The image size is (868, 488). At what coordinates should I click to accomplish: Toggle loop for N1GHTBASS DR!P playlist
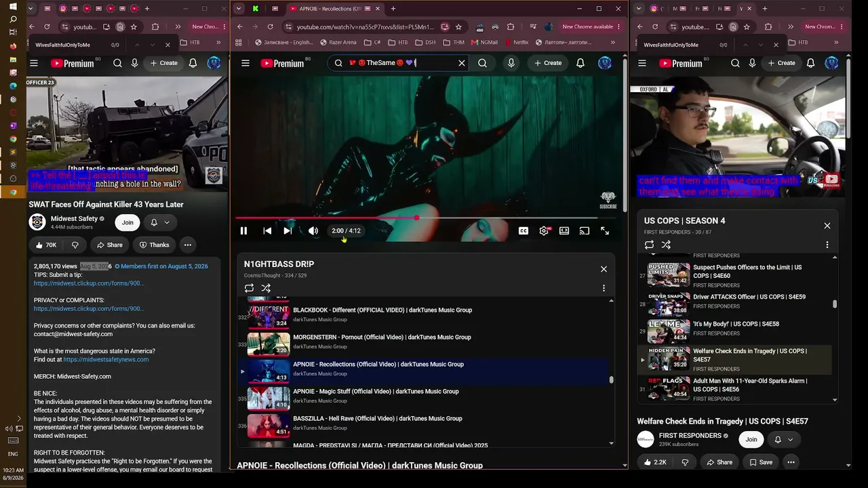pyautogui.click(x=250, y=288)
